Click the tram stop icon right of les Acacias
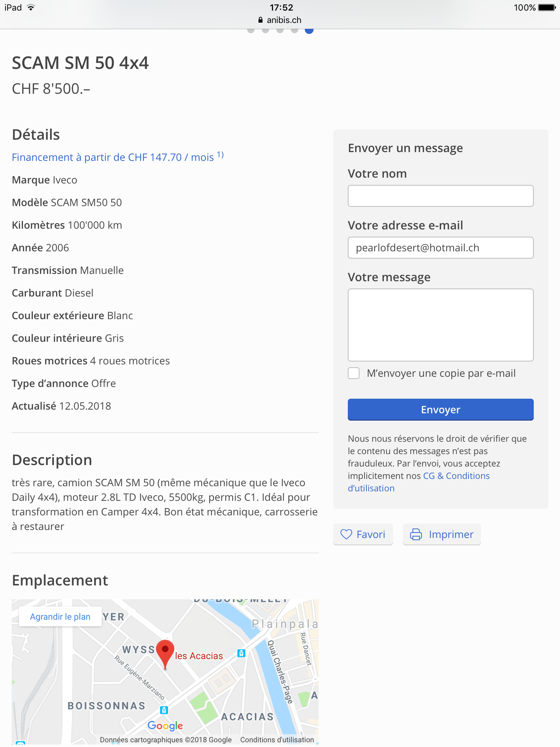The image size is (560, 747). [241, 653]
